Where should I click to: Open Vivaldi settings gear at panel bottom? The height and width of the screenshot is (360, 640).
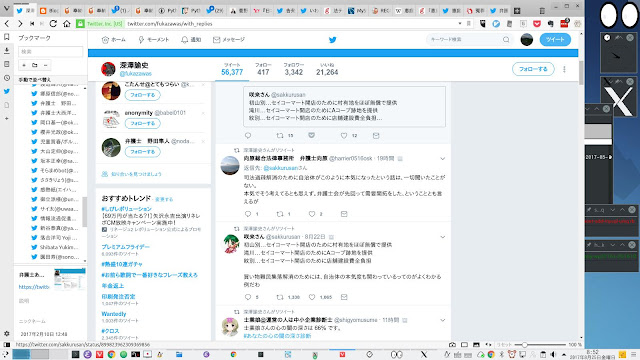7,333
